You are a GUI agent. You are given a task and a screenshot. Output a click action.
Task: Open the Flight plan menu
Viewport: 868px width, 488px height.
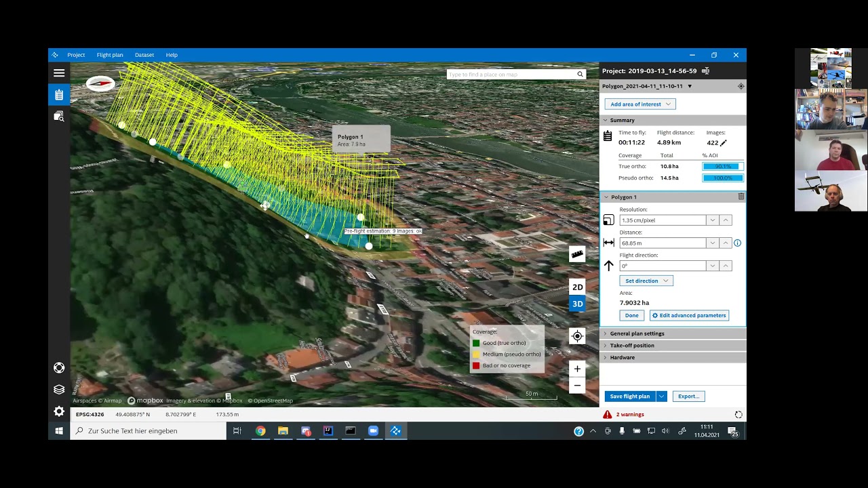tap(110, 55)
